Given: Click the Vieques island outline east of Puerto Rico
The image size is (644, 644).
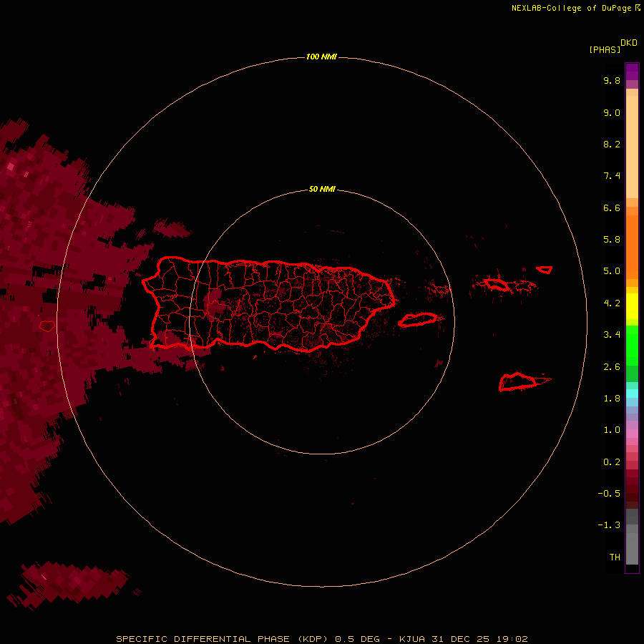Looking at the screenshot, I should (x=418, y=320).
